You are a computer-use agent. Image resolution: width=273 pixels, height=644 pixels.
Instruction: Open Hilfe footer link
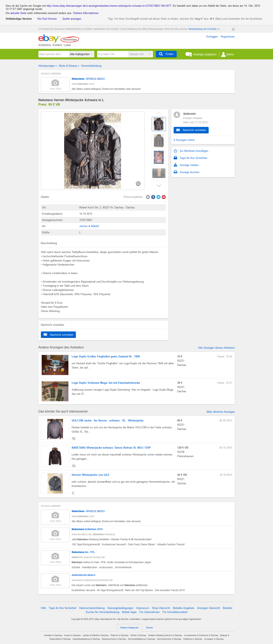(x=44, y=608)
